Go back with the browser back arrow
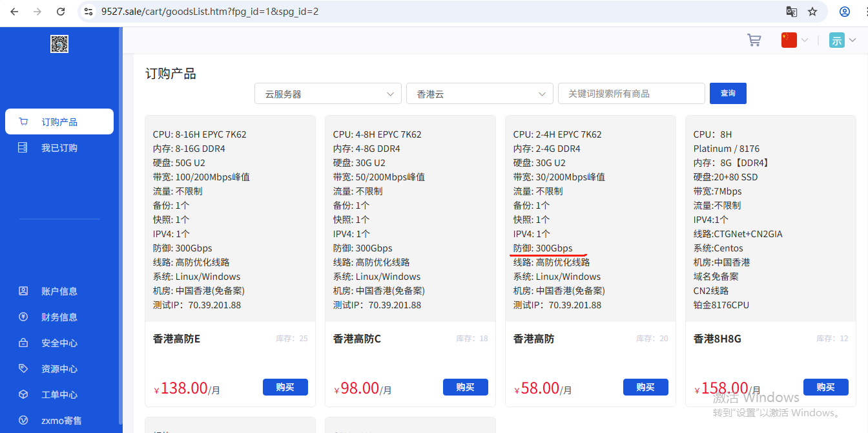The width and height of the screenshot is (868, 433). pyautogui.click(x=14, y=12)
